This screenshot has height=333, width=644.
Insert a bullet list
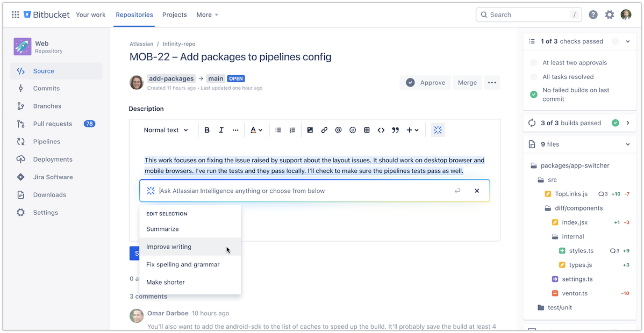click(278, 130)
